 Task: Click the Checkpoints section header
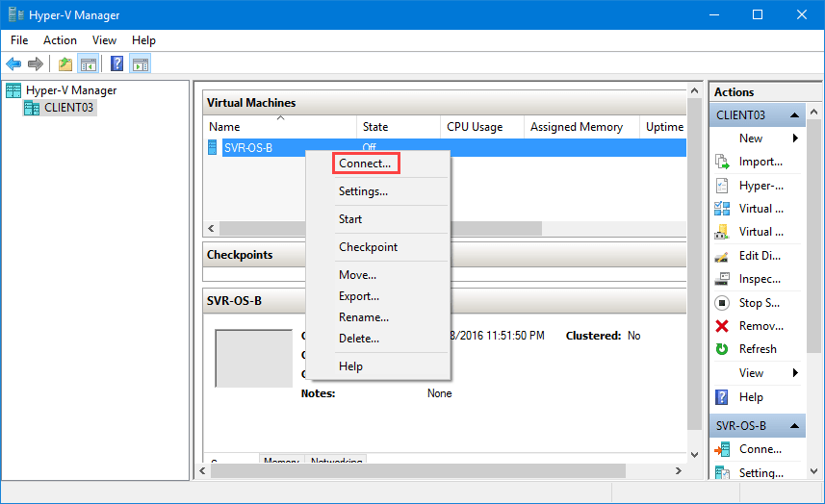(445, 255)
